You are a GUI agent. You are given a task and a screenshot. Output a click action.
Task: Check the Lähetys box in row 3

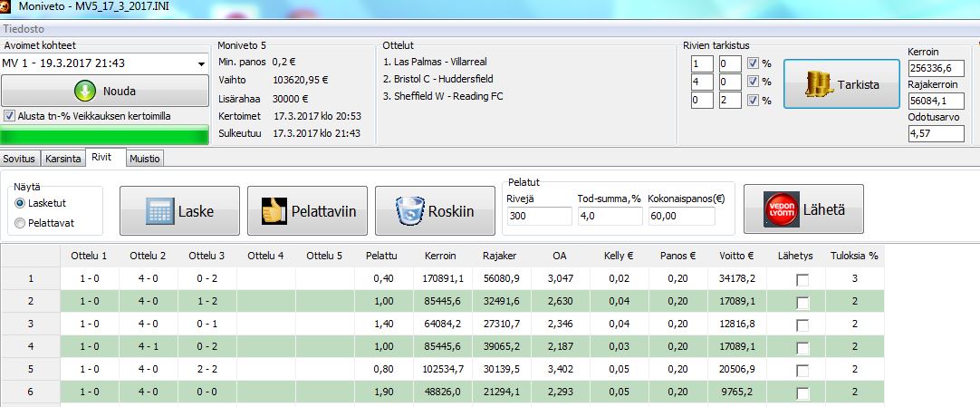click(802, 325)
